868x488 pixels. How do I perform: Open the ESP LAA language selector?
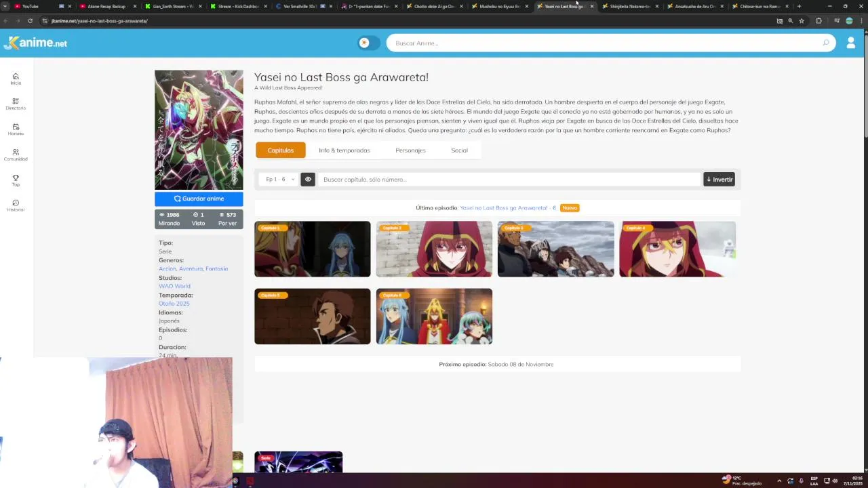(x=814, y=481)
